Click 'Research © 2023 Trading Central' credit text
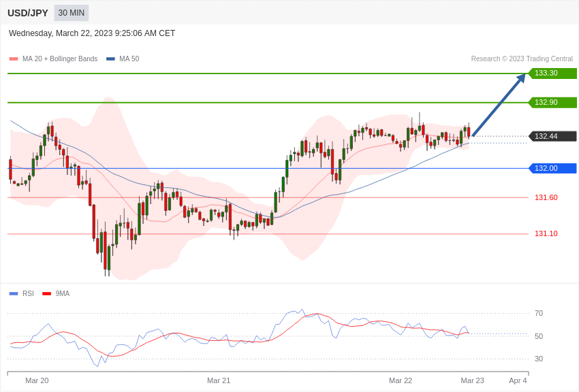 pyautogui.click(x=522, y=59)
